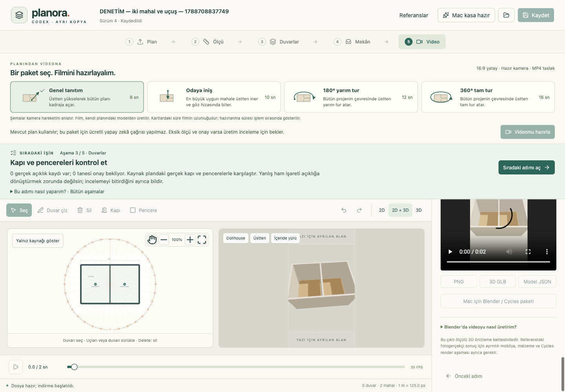Click Mac kasa hazır status button
This screenshot has height=392, width=565.
pos(466,15)
